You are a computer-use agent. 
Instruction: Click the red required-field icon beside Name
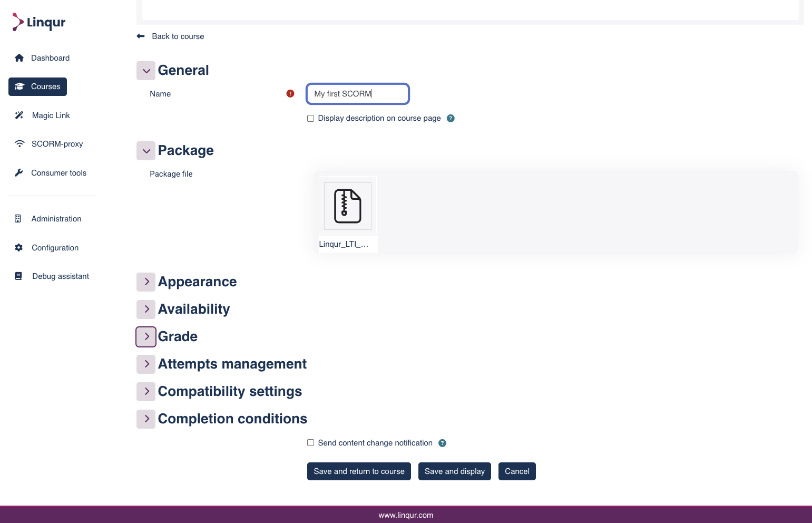click(290, 94)
